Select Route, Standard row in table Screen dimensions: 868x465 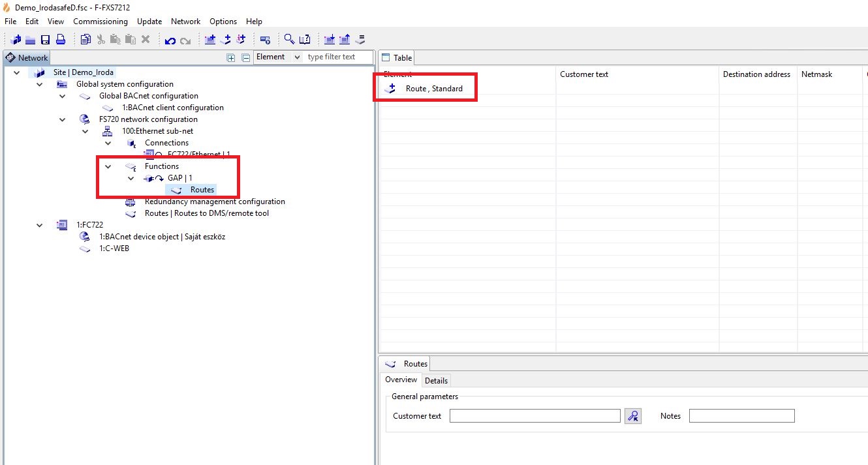tap(433, 89)
